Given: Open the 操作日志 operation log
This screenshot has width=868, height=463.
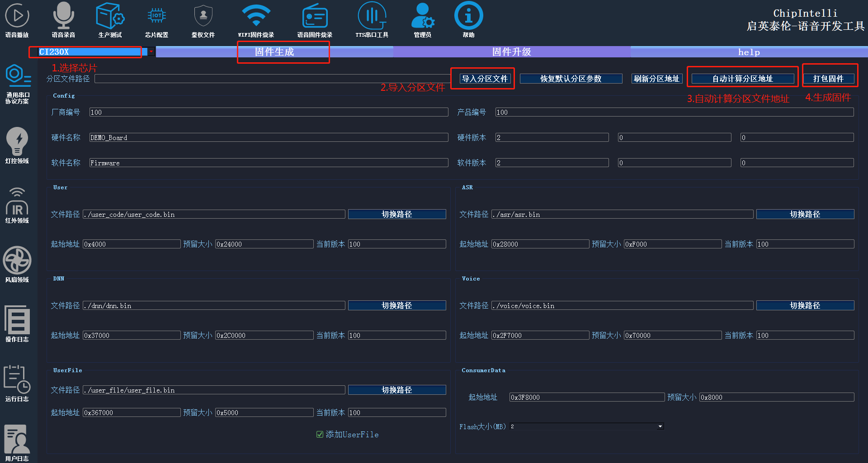Looking at the screenshot, I should (x=17, y=324).
